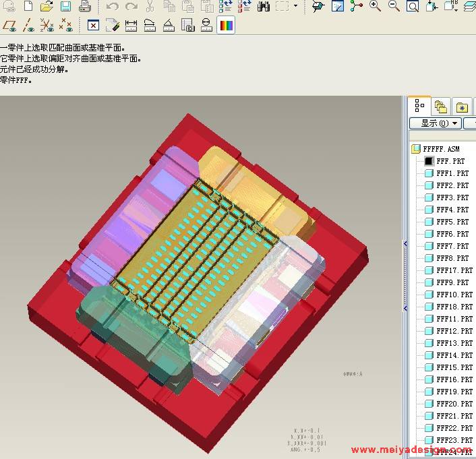This screenshot has width=476, height=459.
Task: Undo the last action
Action: [112, 7]
